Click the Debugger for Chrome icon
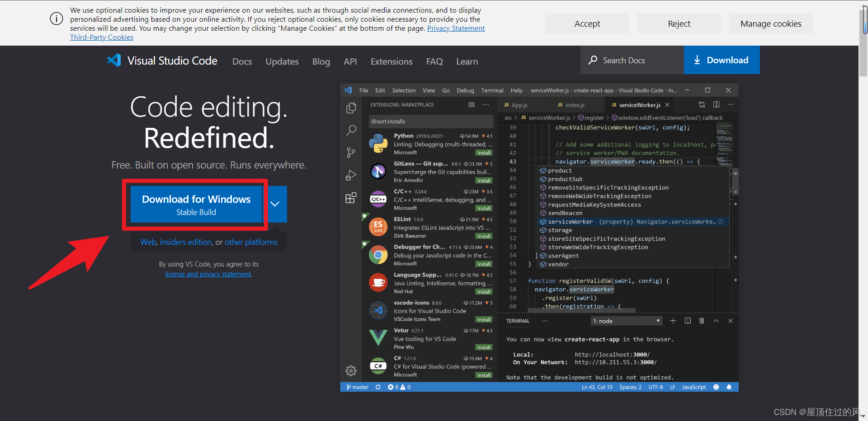The width and height of the screenshot is (868, 421). 378,255
